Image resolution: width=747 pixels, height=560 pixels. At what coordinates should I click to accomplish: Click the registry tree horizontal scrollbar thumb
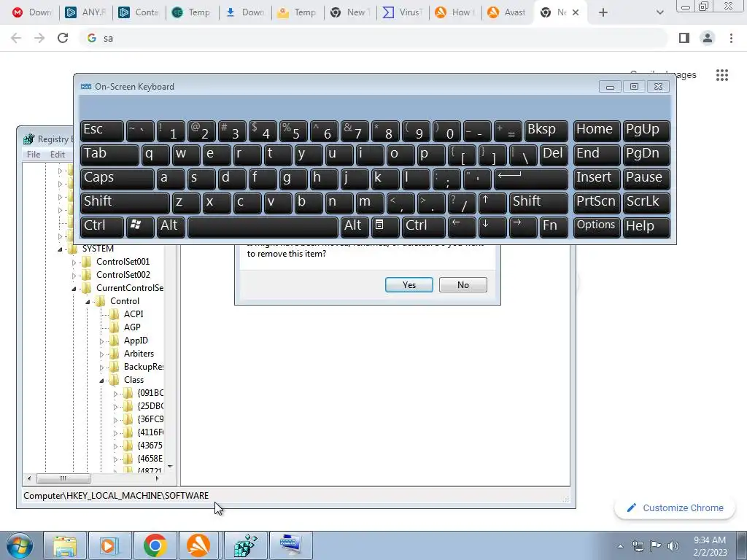(63, 478)
